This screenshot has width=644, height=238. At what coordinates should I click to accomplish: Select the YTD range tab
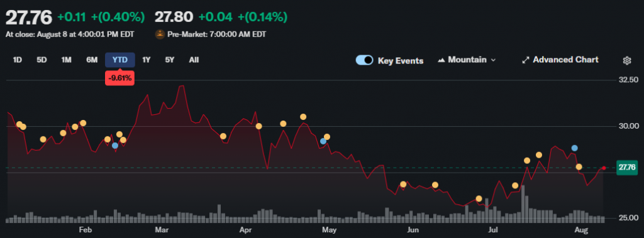120,60
